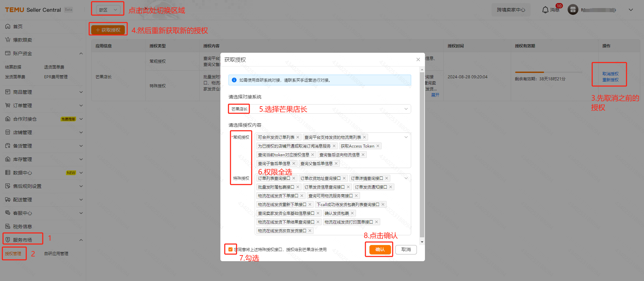Screen dimensions: 644x281
Task: Remove the 订单详情查询接口 tag
Action: pyautogui.click(x=387, y=178)
